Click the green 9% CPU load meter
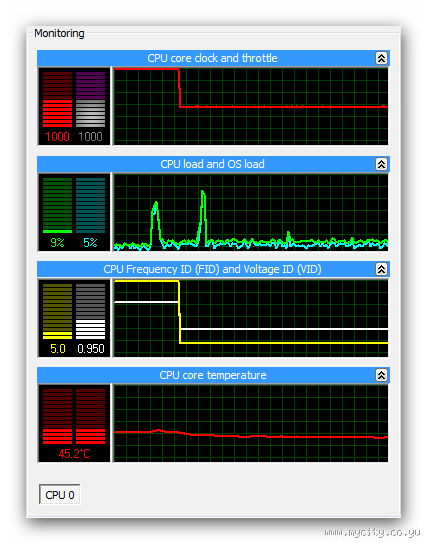427x544 pixels. pyautogui.click(x=58, y=206)
